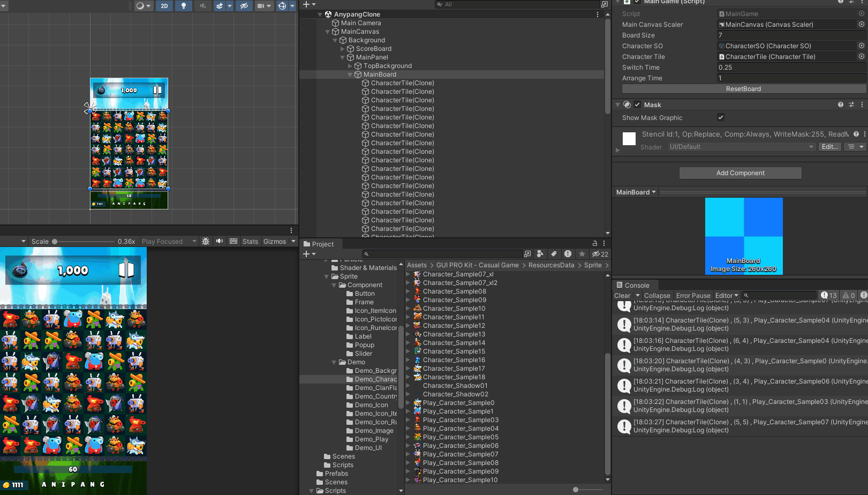
Task: Collapse the AnypangClone scene
Action: [x=320, y=14]
